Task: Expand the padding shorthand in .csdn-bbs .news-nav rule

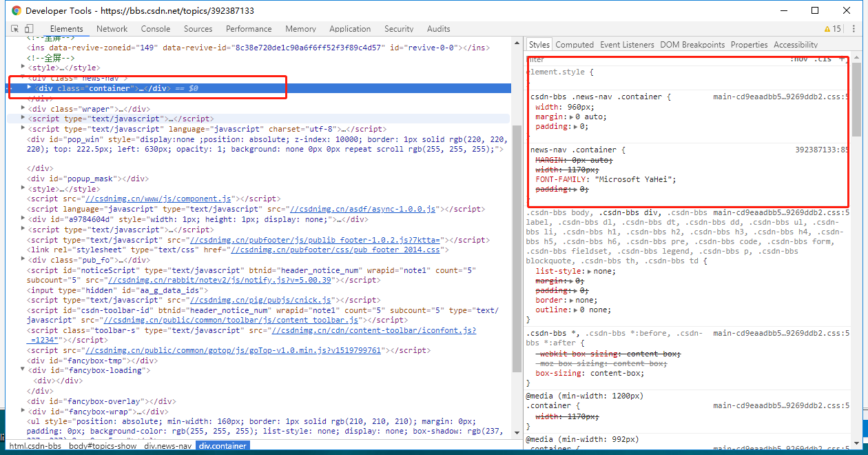Action: pos(576,127)
